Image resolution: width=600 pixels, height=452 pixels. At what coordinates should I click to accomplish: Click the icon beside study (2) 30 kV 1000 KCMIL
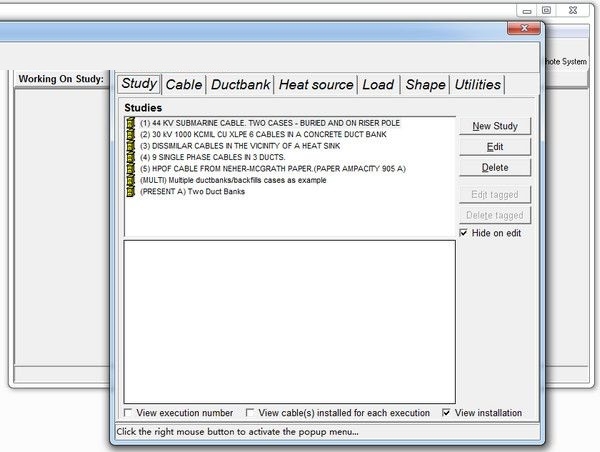(130, 134)
